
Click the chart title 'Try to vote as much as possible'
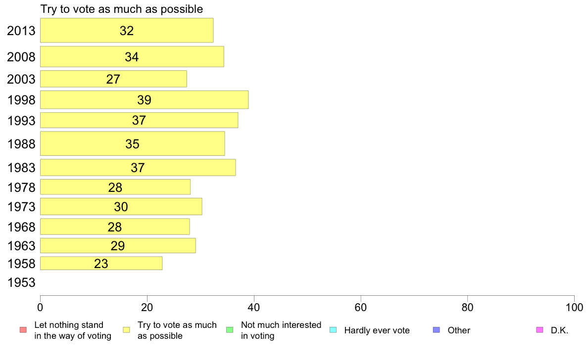121,9
